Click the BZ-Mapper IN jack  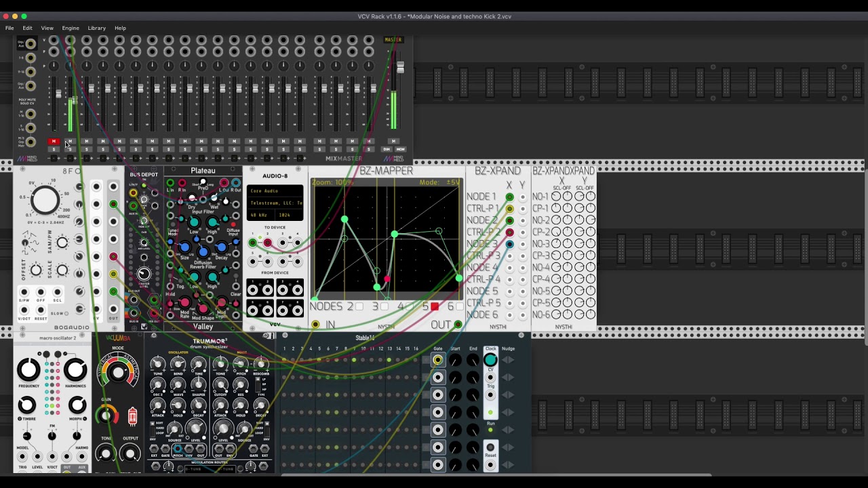[315, 325]
